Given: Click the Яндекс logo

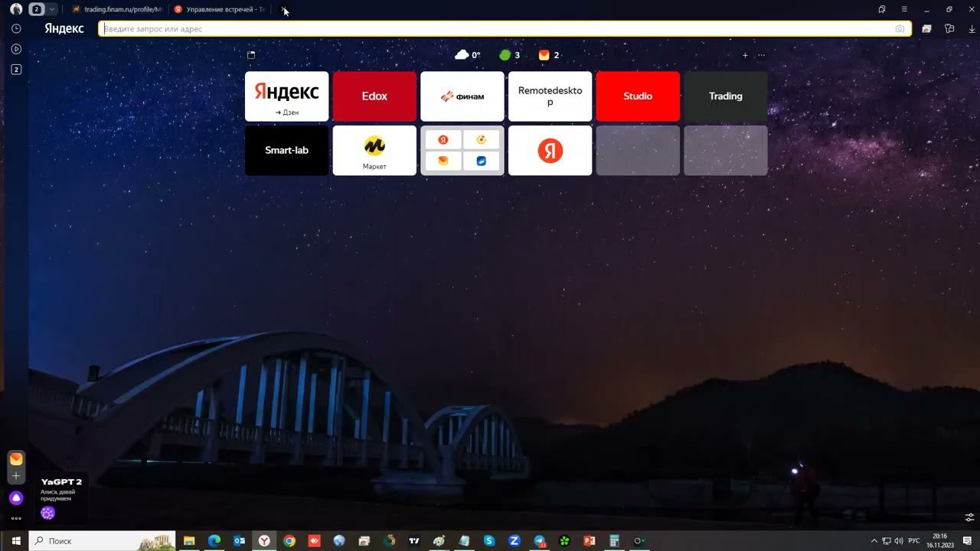Looking at the screenshot, I should pos(64,28).
